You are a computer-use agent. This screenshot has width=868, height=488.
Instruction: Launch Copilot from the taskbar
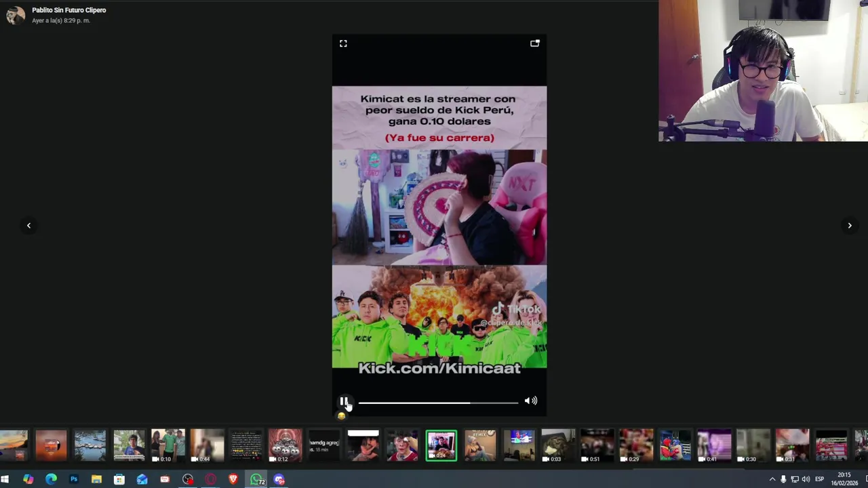point(28,479)
